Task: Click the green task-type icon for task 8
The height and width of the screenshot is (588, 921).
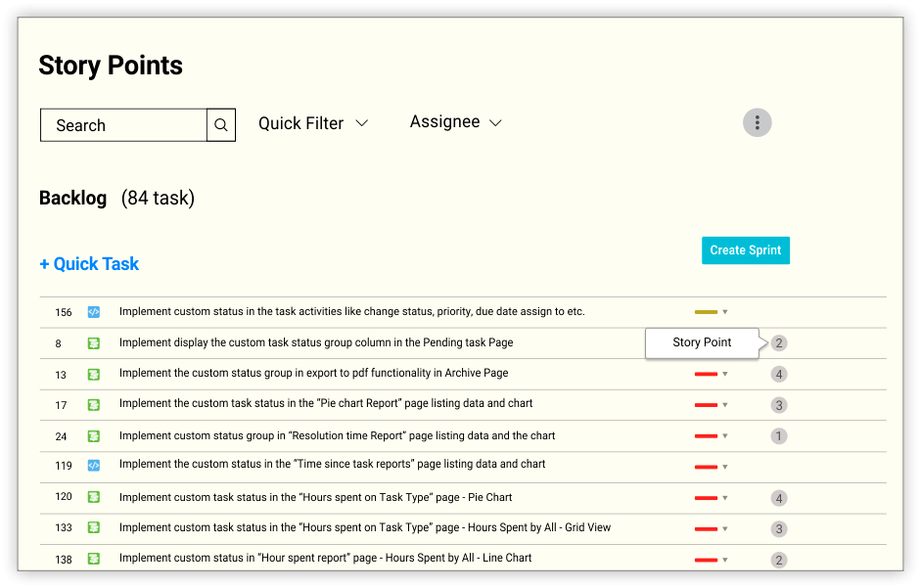Action: (94, 343)
